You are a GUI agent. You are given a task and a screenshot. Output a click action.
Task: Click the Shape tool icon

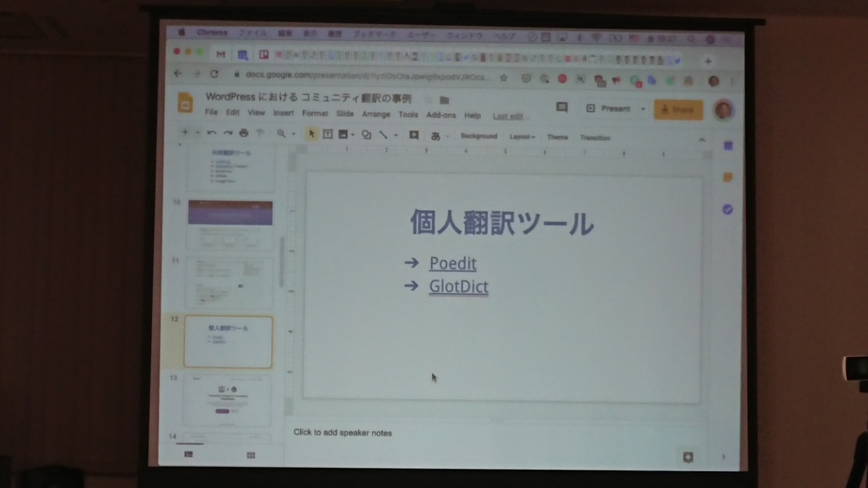click(366, 134)
